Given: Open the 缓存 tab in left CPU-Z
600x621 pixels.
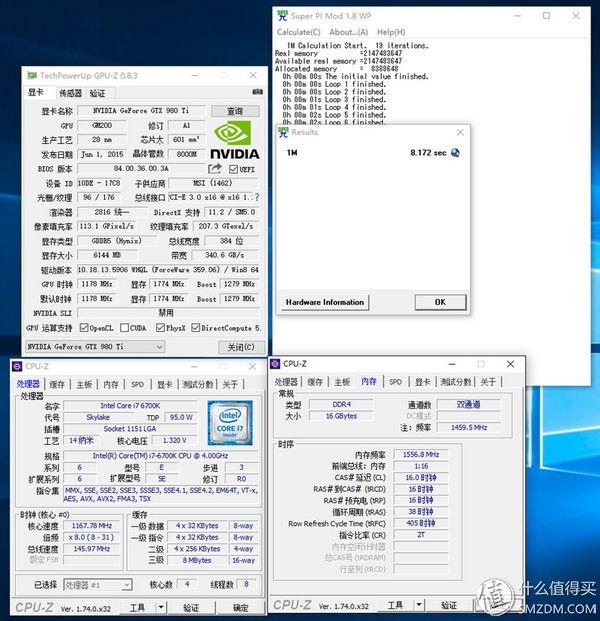Looking at the screenshot, I should point(57,384).
